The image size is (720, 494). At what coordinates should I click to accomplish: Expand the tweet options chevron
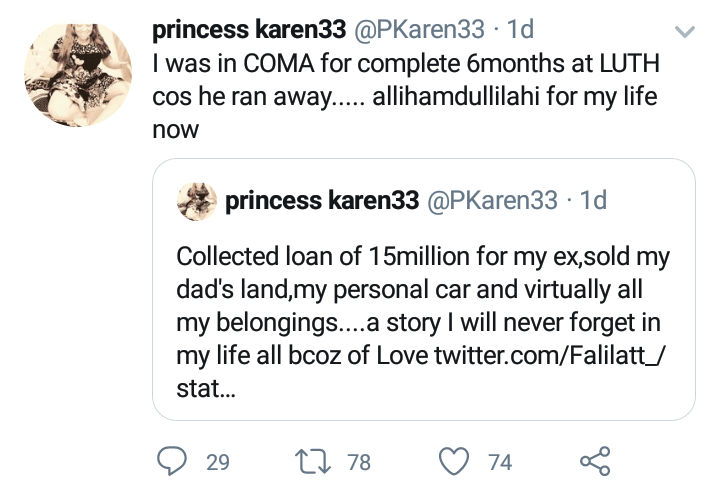point(686,33)
